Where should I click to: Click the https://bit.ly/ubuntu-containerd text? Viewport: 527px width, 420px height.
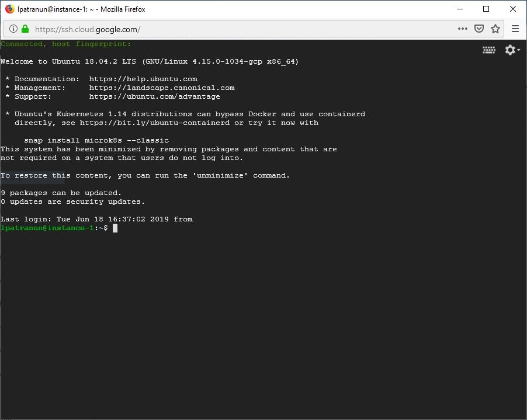click(x=155, y=123)
